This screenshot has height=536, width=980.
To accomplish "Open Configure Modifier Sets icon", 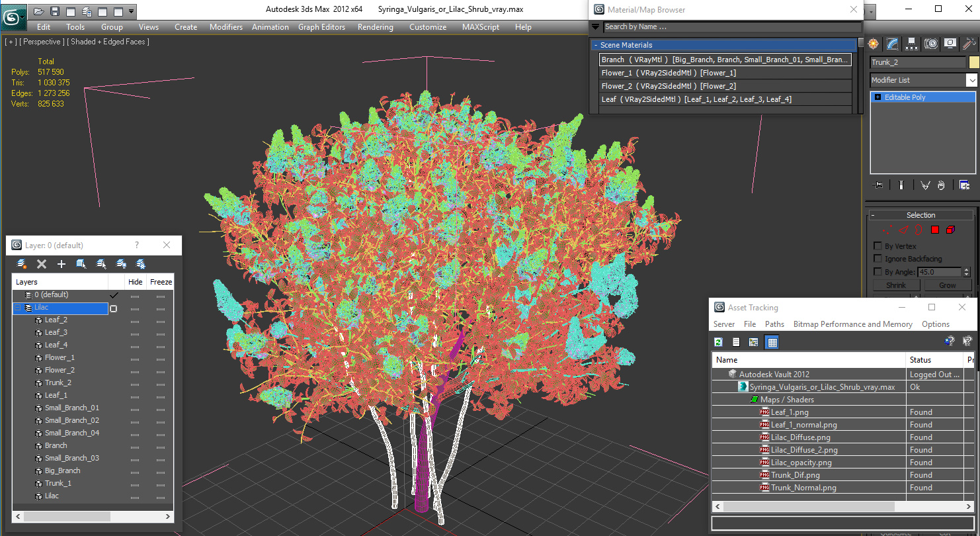I will tap(964, 185).
